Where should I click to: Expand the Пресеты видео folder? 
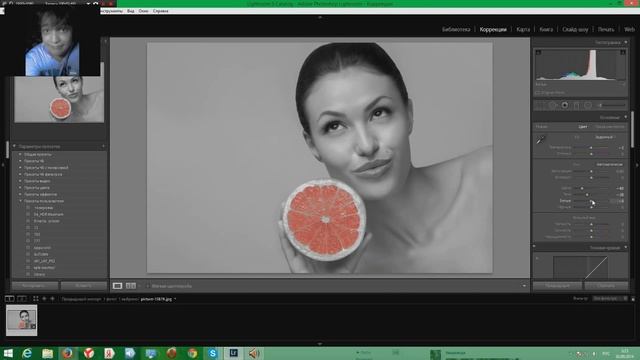click(x=20, y=181)
